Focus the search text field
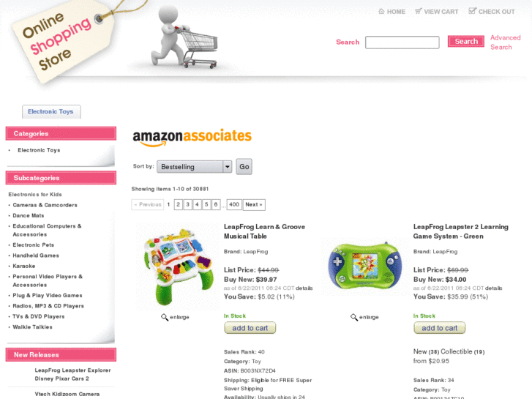The height and width of the screenshot is (399, 532). 402,42
